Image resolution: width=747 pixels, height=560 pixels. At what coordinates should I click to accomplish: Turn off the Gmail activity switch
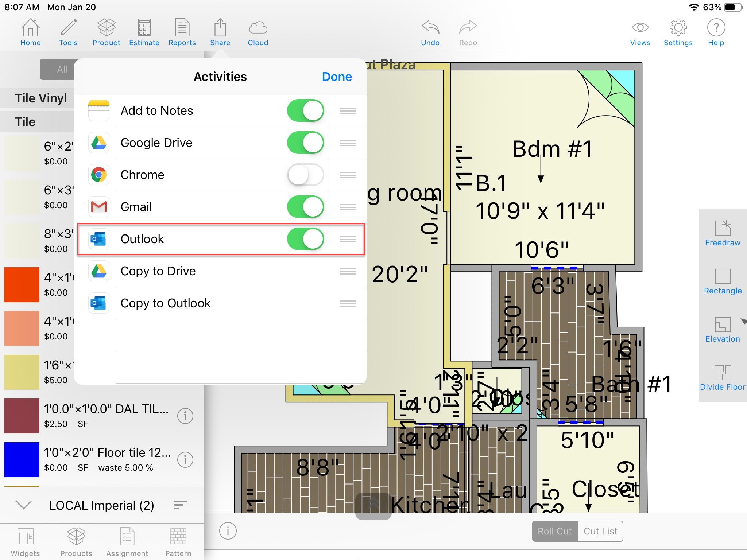point(305,207)
